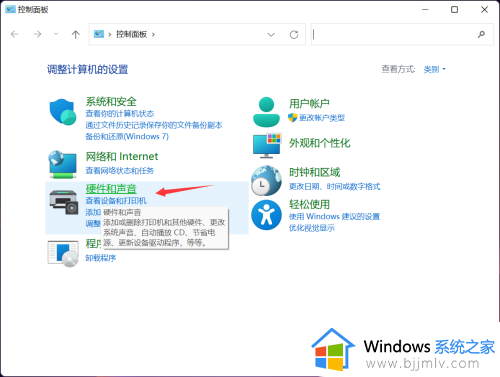Open recent locations dropdown arrow

click(x=56, y=34)
